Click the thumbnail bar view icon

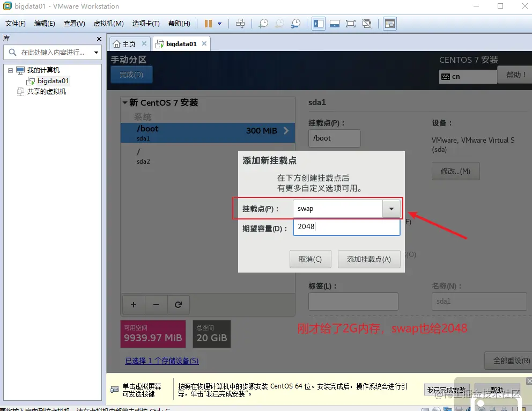click(x=335, y=24)
